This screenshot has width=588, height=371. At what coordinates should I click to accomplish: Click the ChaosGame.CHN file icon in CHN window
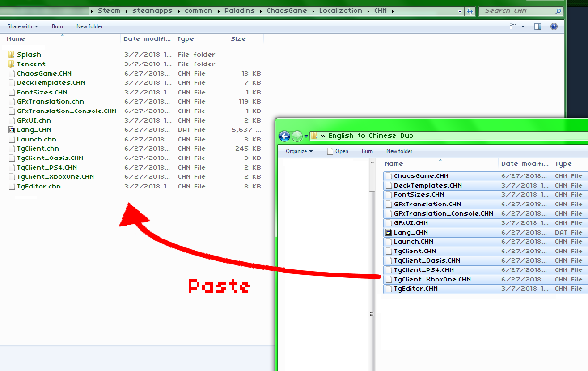tap(12, 73)
